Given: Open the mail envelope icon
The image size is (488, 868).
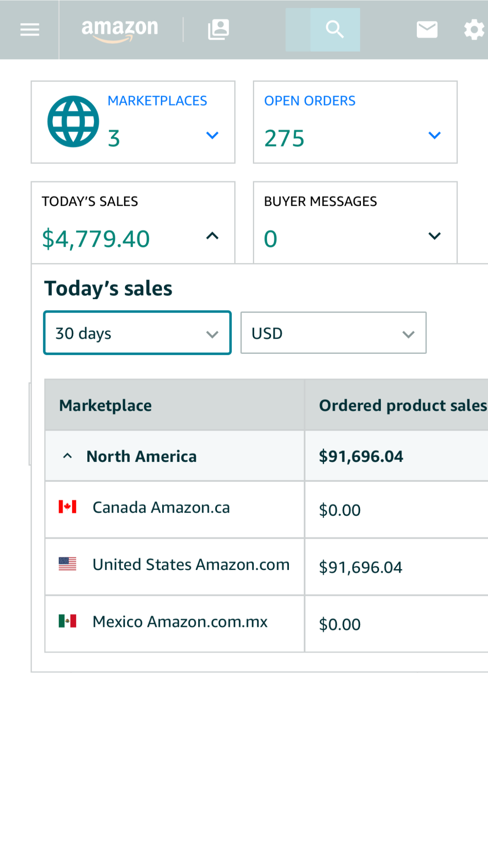Looking at the screenshot, I should 427,30.
